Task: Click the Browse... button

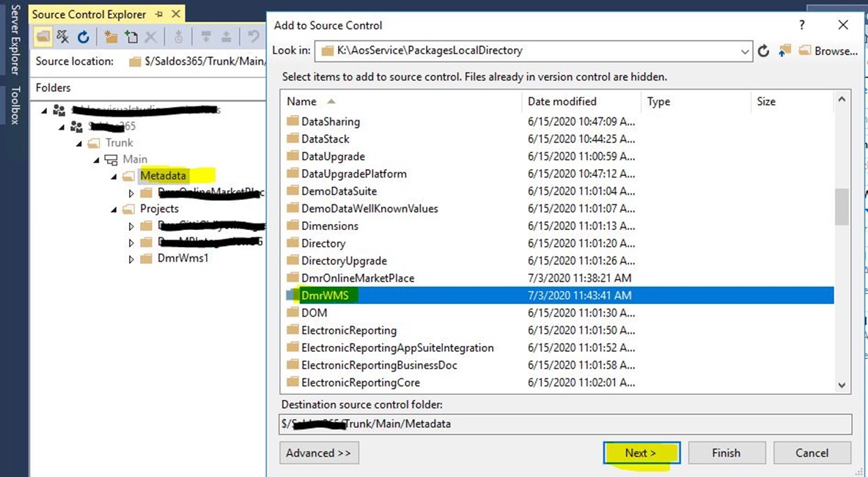Action: 828,51
